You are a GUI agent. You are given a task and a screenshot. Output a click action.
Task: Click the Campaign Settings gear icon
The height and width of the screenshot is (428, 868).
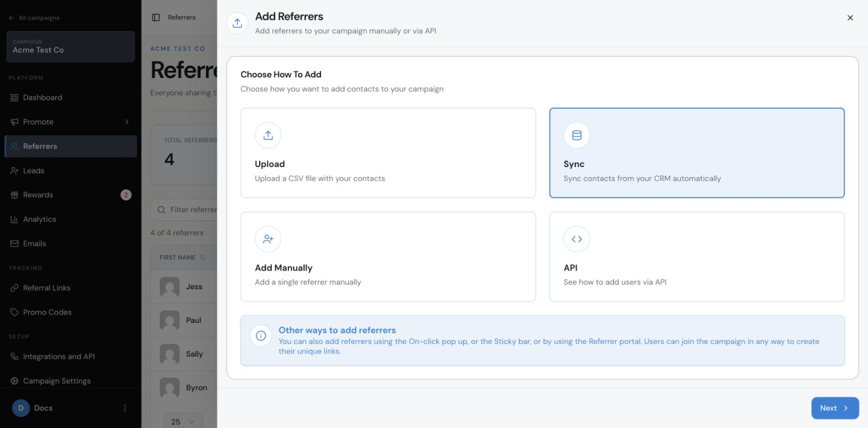(x=14, y=381)
